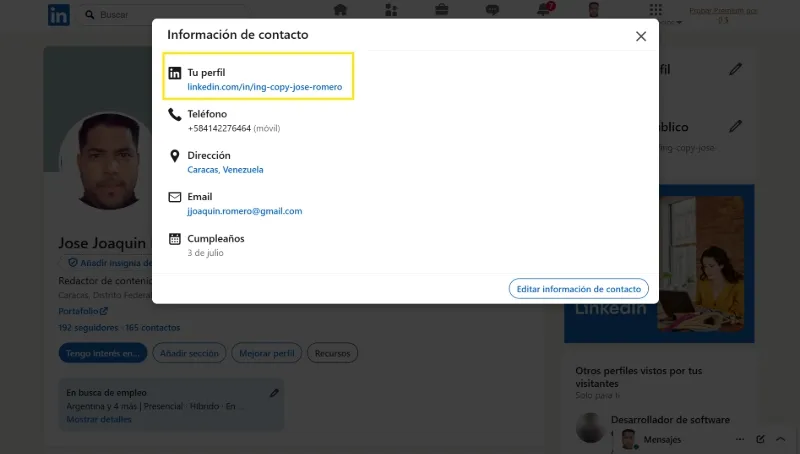The width and height of the screenshot is (800, 454).
Task: Open the Portafolio external link
Action: coord(83,311)
